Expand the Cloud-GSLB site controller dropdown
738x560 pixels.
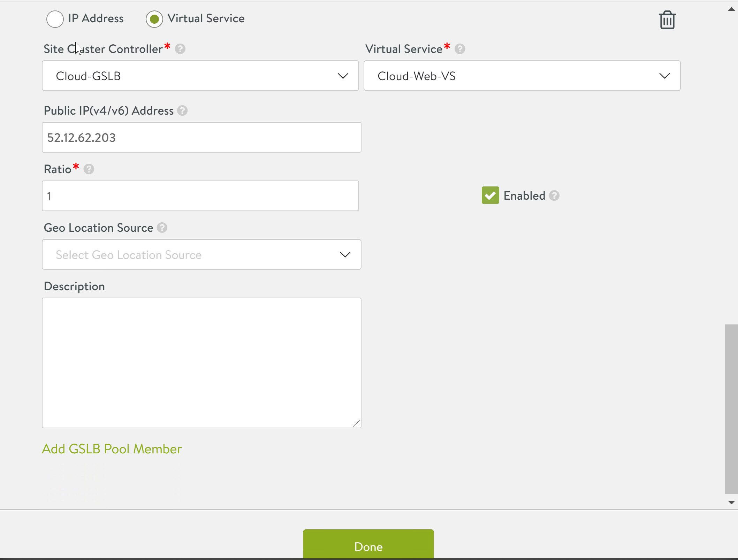tap(200, 76)
